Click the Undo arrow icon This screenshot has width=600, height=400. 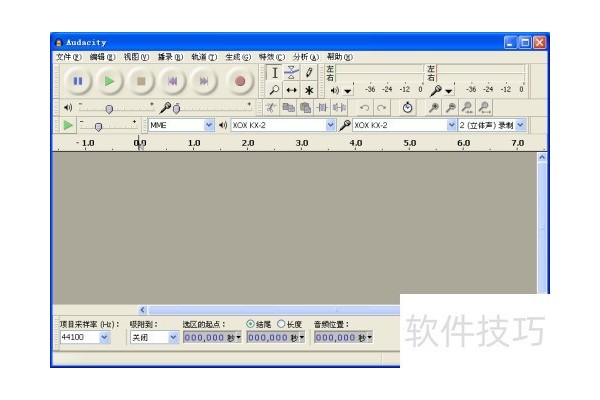[x=365, y=108]
